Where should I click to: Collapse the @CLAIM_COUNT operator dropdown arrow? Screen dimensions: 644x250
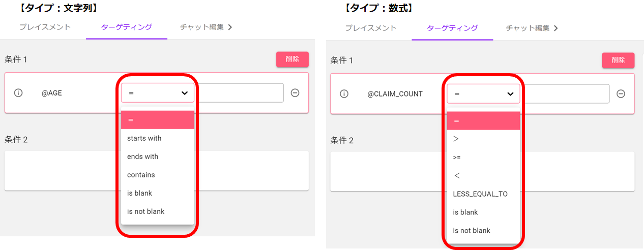click(510, 94)
